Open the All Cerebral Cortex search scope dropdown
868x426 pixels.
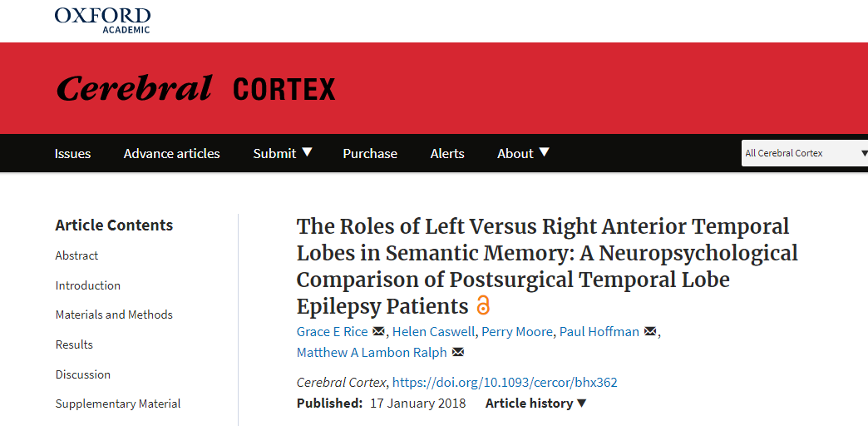pyautogui.click(x=805, y=153)
